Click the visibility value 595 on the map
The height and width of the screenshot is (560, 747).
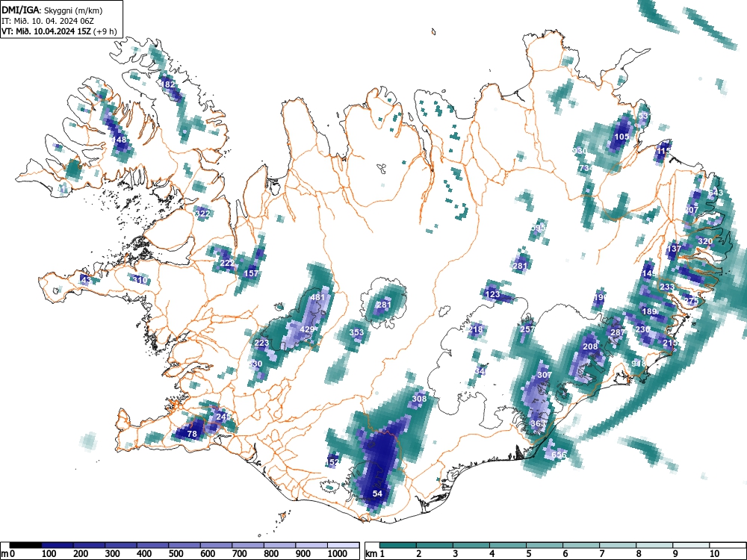[538, 228]
